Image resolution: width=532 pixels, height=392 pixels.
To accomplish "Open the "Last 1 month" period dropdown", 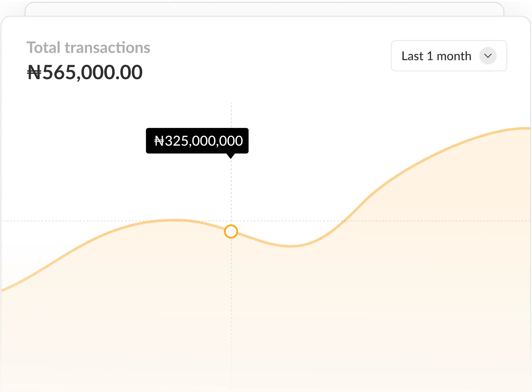I will click(x=449, y=56).
